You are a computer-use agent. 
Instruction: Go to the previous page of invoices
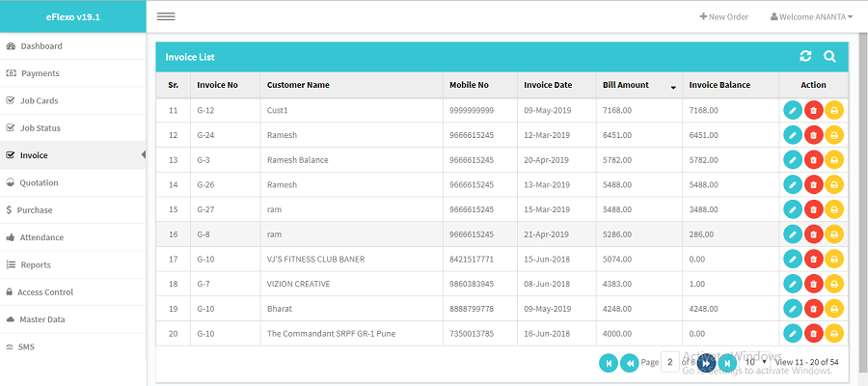point(629,362)
